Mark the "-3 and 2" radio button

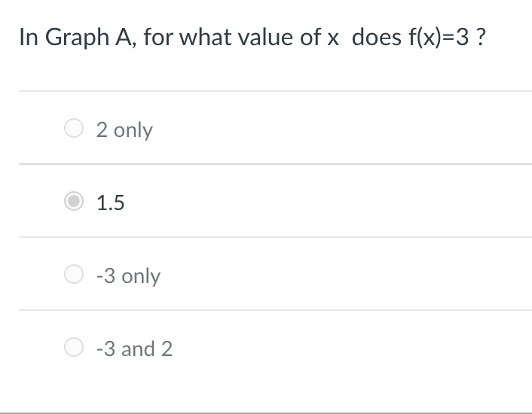point(74,347)
